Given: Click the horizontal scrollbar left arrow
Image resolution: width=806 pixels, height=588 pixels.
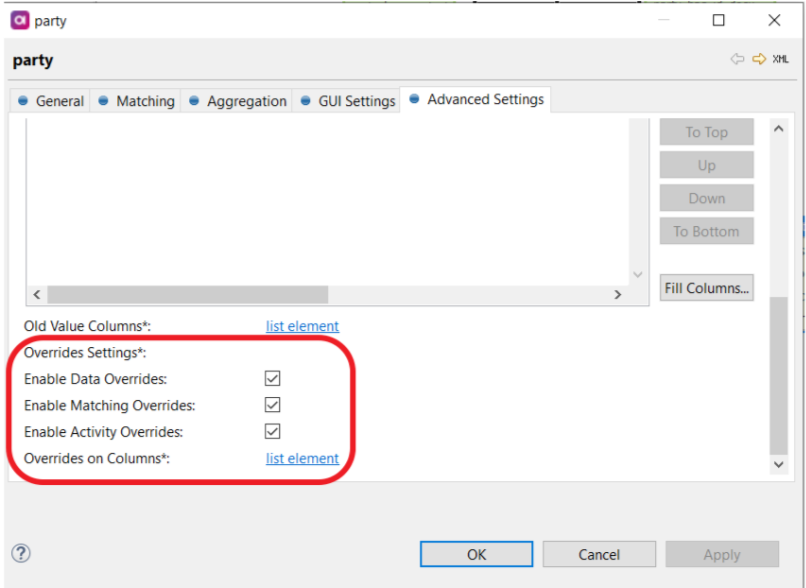Looking at the screenshot, I should tap(37, 295).
